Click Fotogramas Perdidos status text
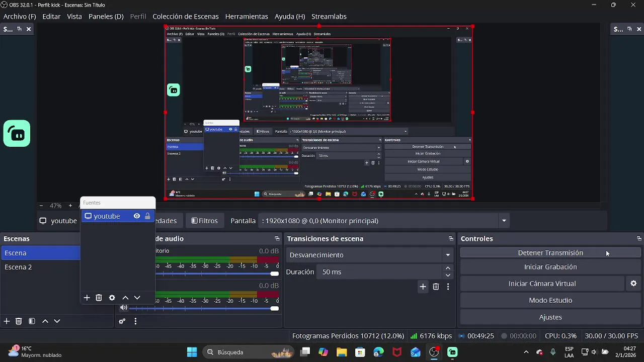Screen dimensions: 644x362 tap(348, 336)
